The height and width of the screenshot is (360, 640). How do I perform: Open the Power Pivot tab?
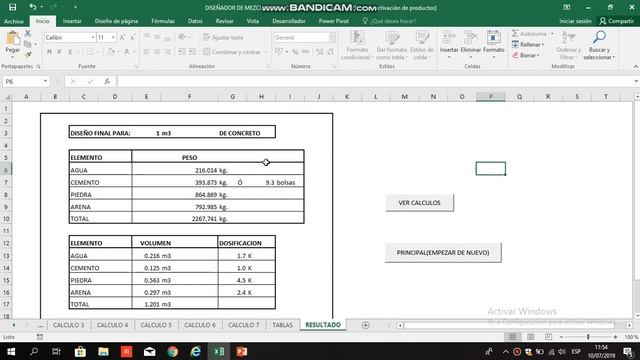[333, 21]
